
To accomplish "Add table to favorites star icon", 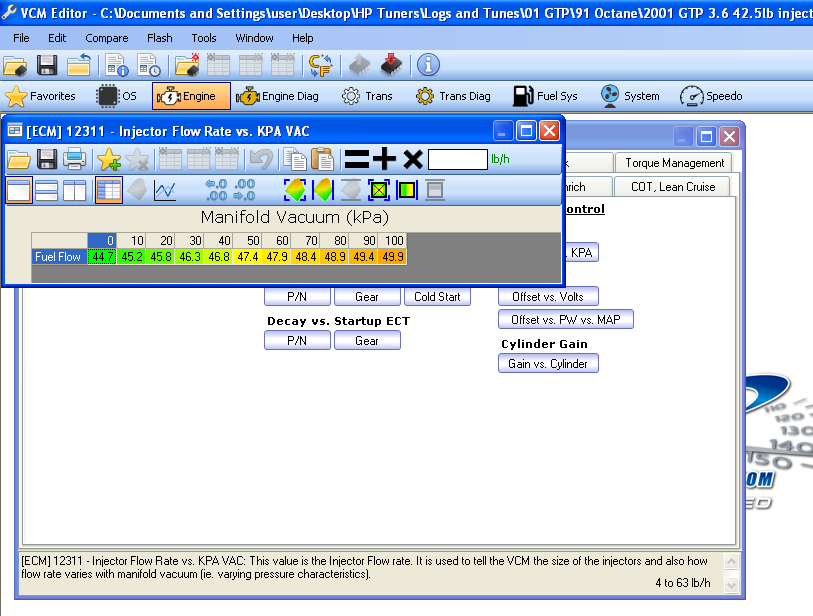I will tap(108, 159).
